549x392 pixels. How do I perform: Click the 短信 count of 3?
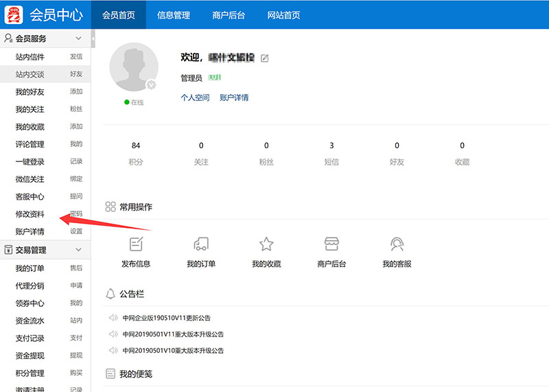tap(331, 146)
